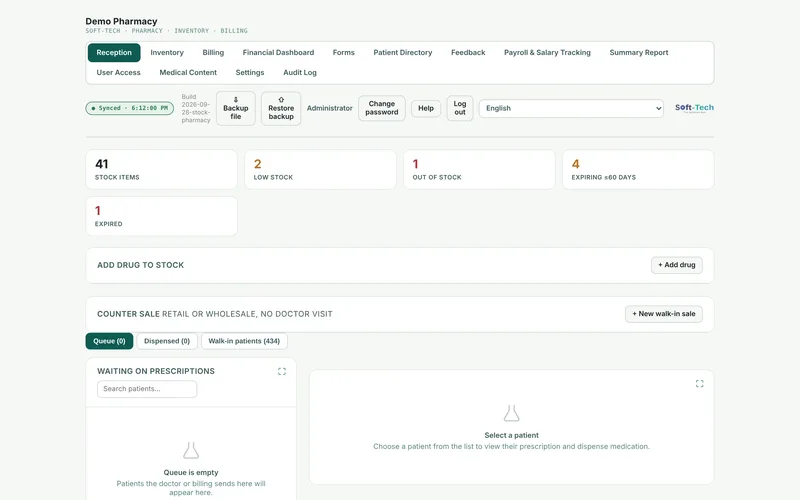Open the Inventory tab

coord(167,53)
